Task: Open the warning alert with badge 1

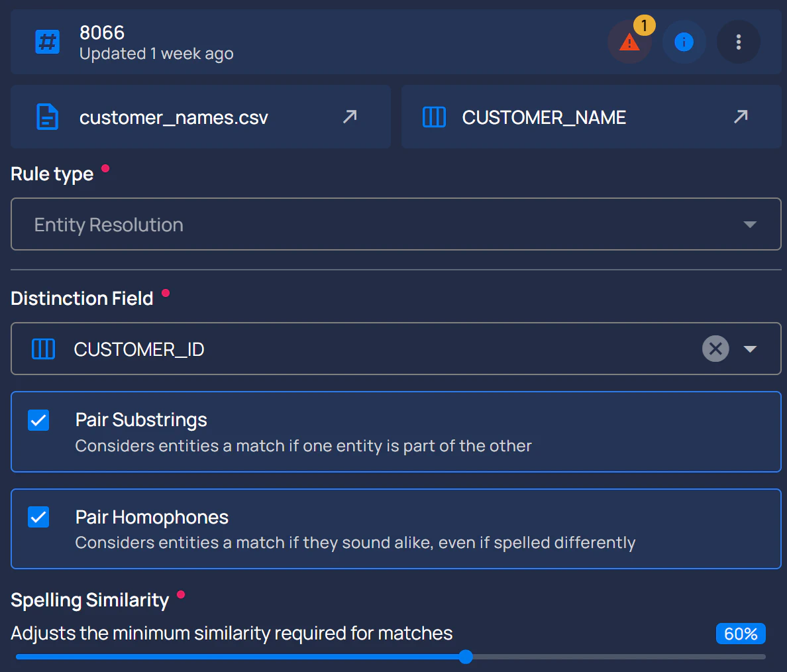Action: [629, 42]
